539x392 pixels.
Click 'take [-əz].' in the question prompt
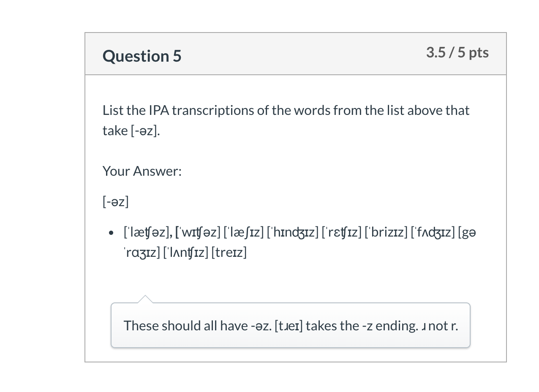(x=131, y=131)
